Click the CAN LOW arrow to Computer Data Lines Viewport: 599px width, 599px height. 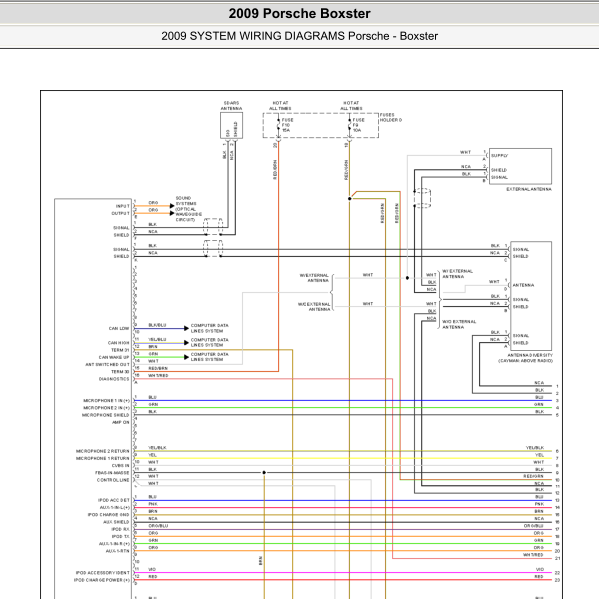[x=186, y=328]
